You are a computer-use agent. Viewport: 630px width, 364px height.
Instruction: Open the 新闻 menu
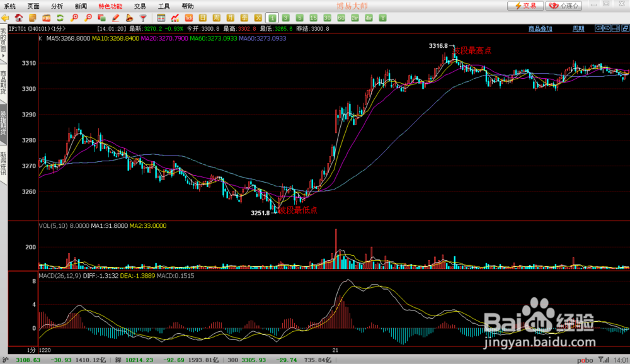81,6
